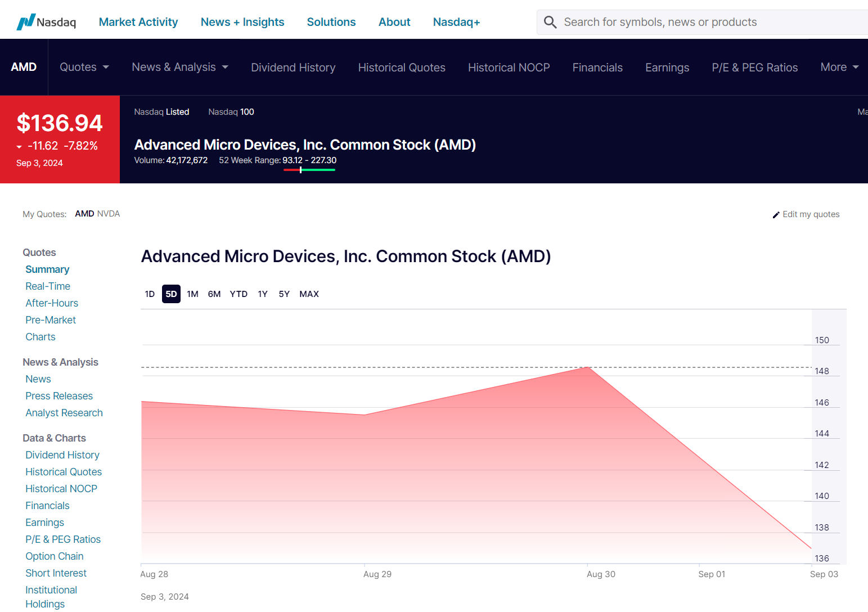Screen dimensions: 868x612
Task: Click the Aug 30 peak on chart
Action: 588,367
